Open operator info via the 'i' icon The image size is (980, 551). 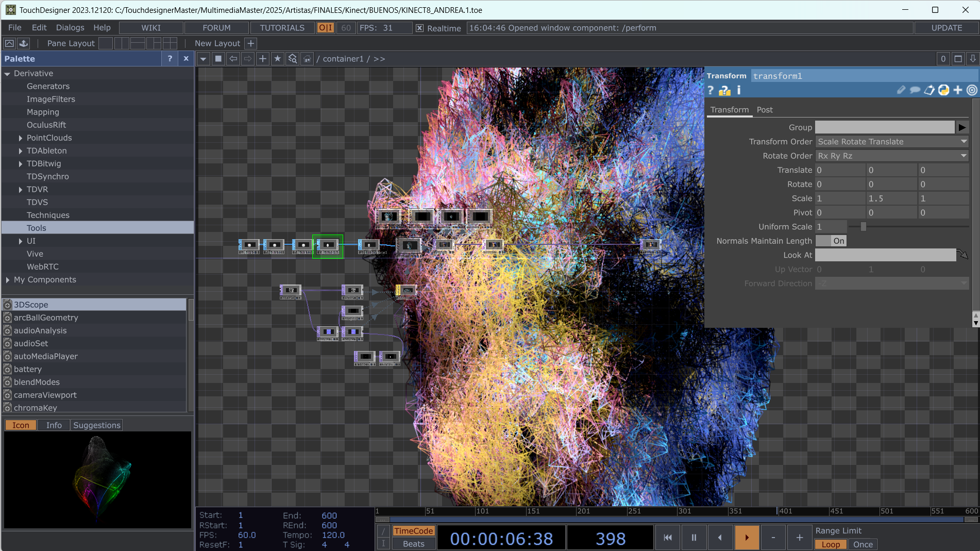739,91
